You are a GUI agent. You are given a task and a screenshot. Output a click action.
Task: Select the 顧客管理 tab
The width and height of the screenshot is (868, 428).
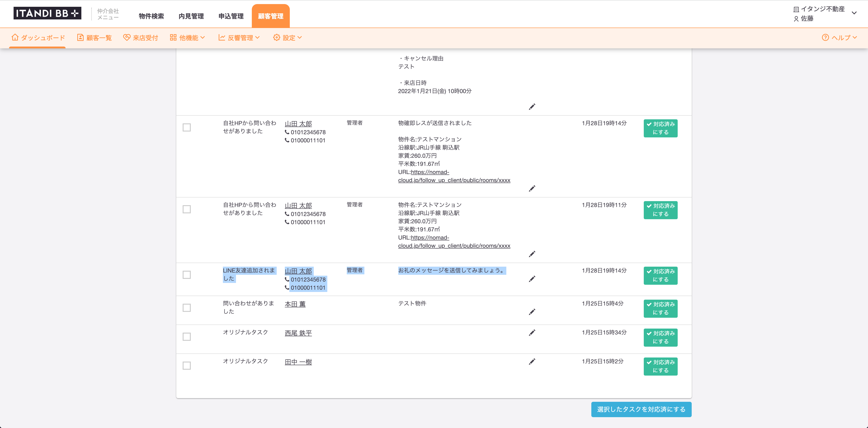[271, 16]
